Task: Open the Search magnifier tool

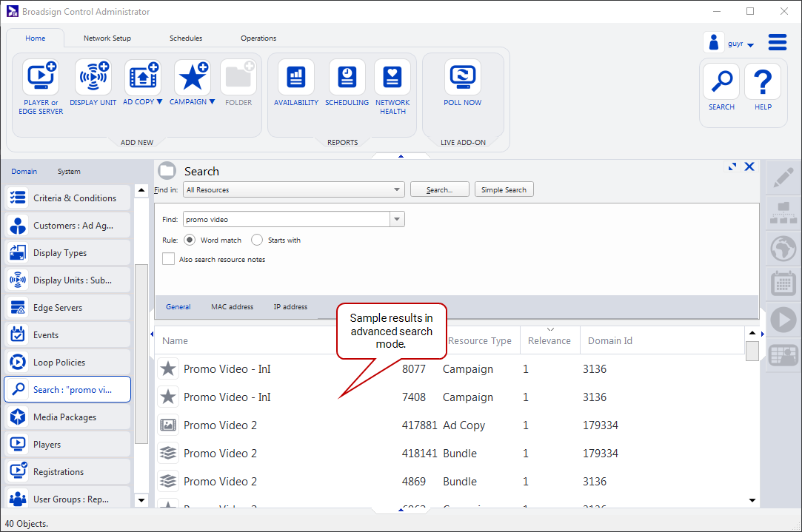Action: (721, 82)
